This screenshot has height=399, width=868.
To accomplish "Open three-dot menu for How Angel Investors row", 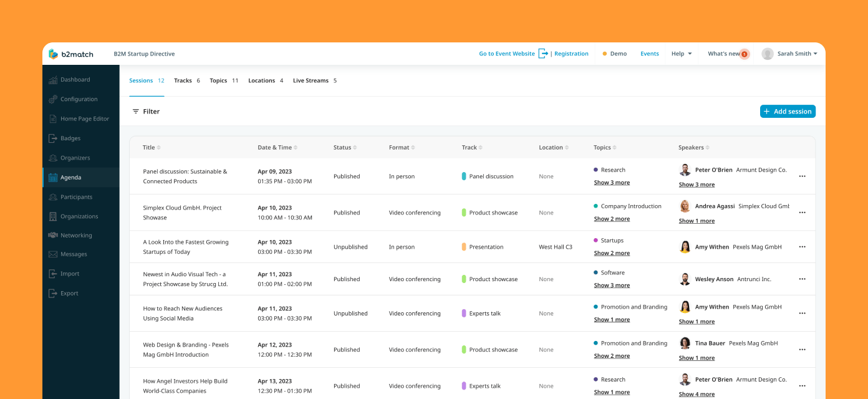I will [x=802, y=386].
